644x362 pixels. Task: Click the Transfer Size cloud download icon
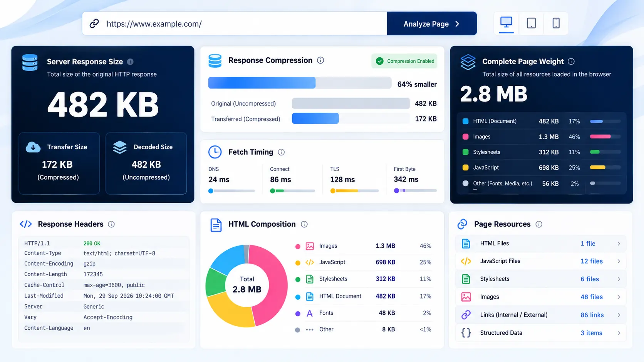tap(33, 147)
